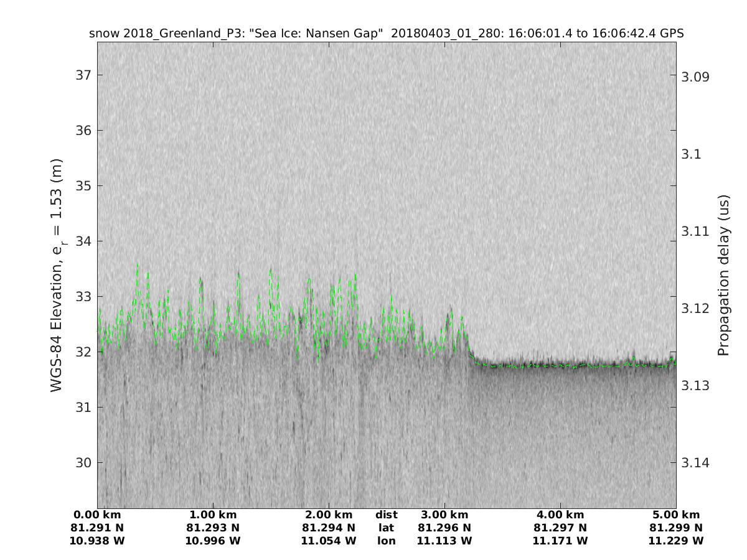747x560 pixels.
Task: Click the plot title text at top
Action: 386,34
